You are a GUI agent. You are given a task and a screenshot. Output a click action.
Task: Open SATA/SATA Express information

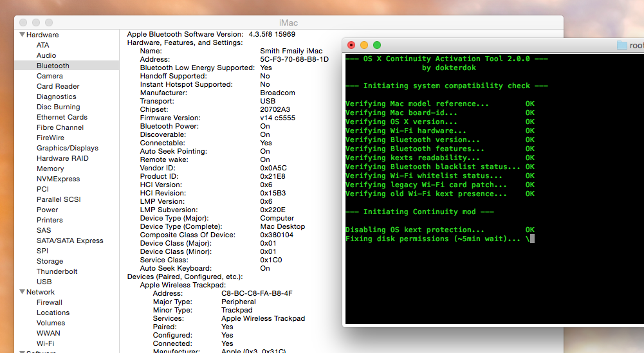click(70, 240)
